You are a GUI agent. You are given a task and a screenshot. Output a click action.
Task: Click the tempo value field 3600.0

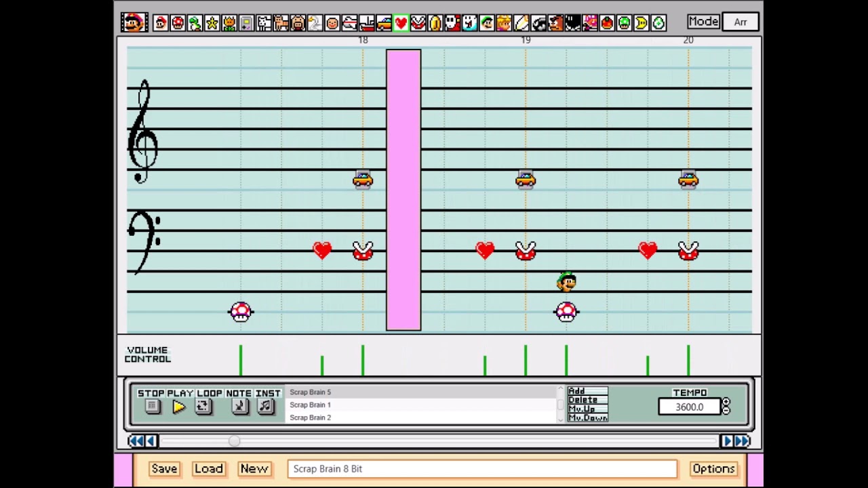pos(689,407)
